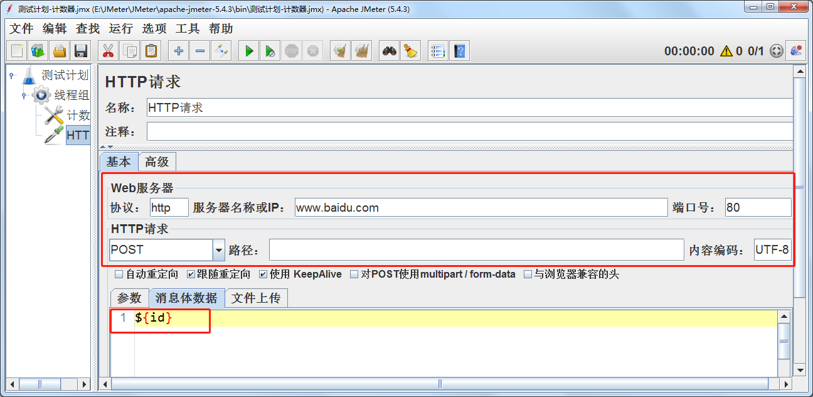
Task: Open the Function helper list icon
Action: point(438,51)
